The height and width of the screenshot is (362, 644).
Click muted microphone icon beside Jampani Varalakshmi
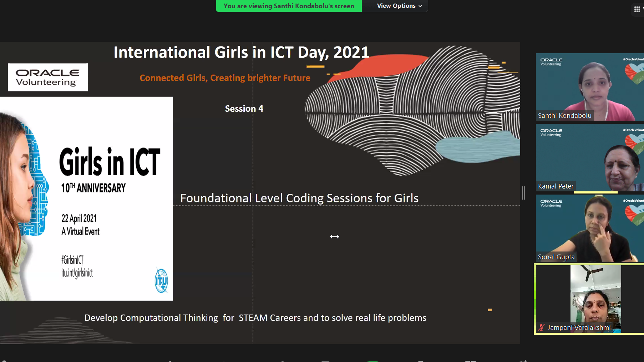(x=542, y=327)
